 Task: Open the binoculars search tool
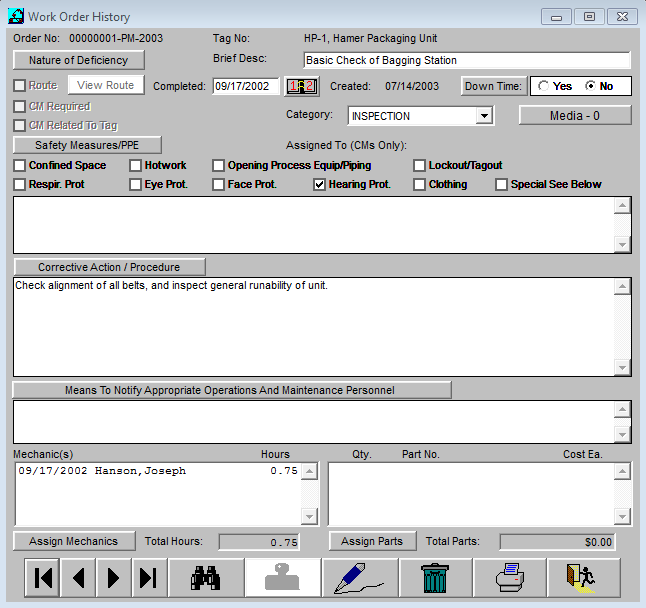click(x=206, y=578)
